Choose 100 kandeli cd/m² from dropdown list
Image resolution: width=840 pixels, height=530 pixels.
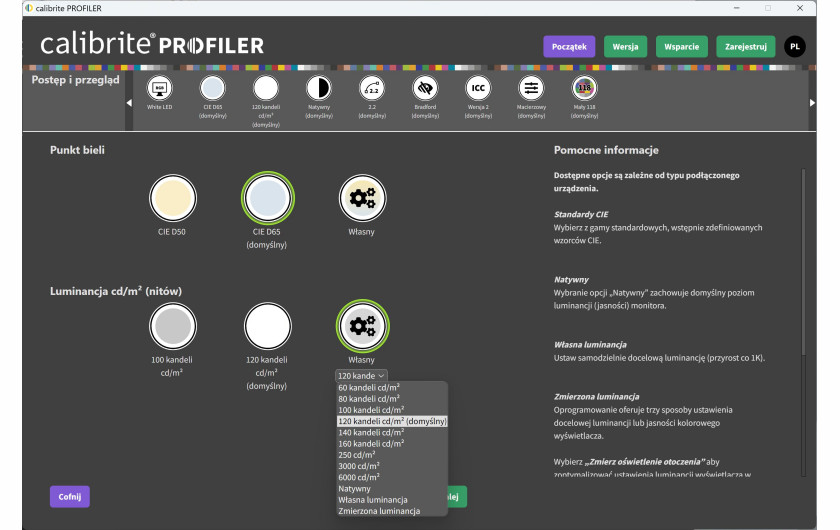tap(392, 410)
